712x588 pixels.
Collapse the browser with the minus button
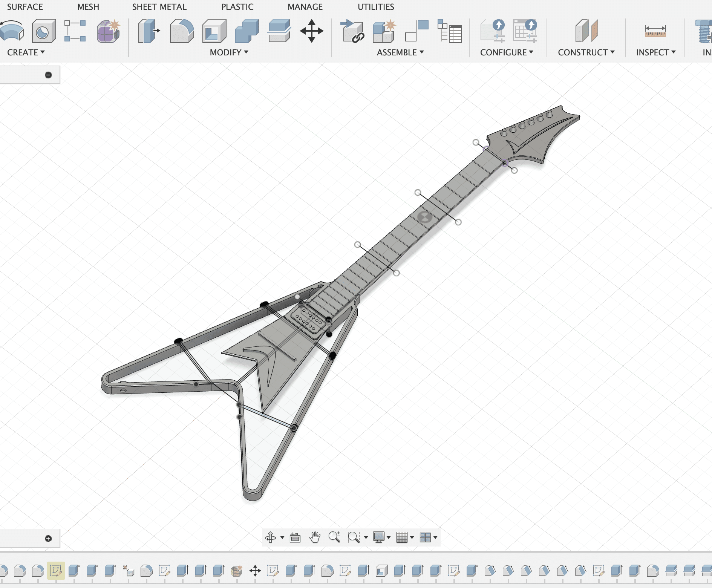[48, 75]
